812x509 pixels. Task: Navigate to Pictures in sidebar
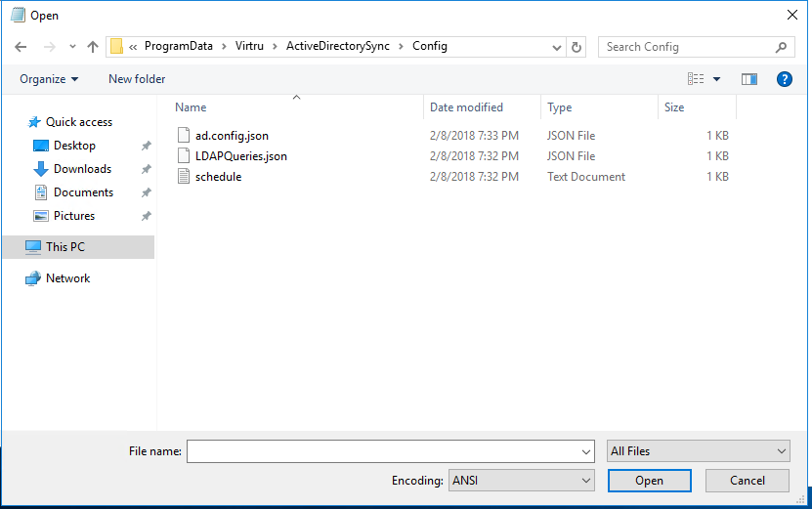74,216
